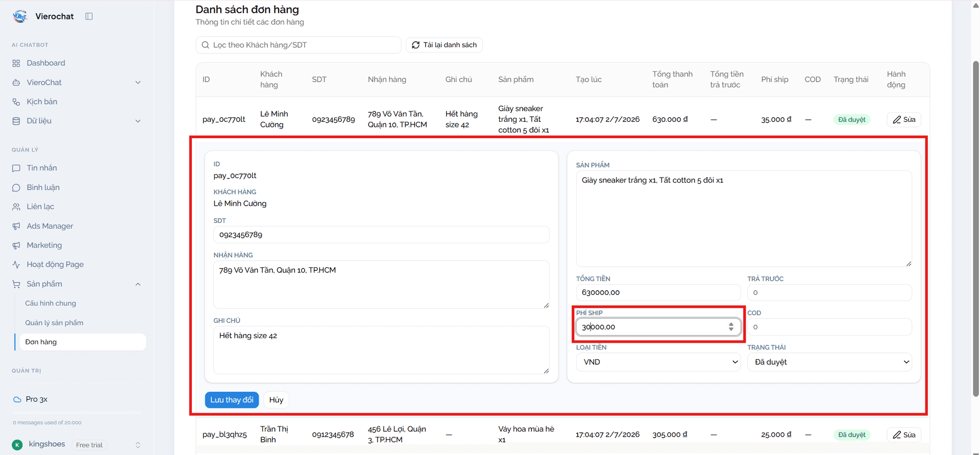Image resolution: width=980 pixels, height=455 pixels.
Task: Click the Vierochat logo icon
Action: pyautogui.click(x=20, y=16)
